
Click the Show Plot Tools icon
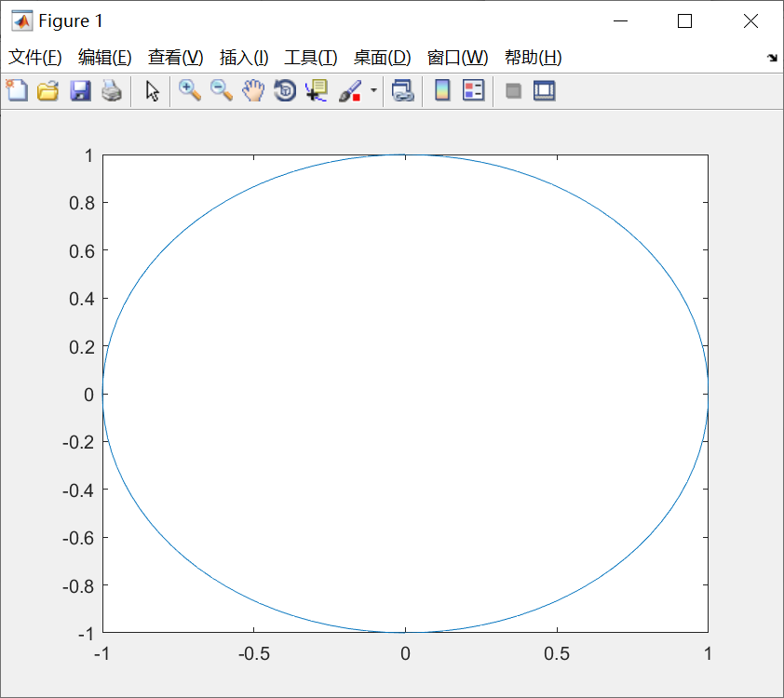tap(544, 91)
